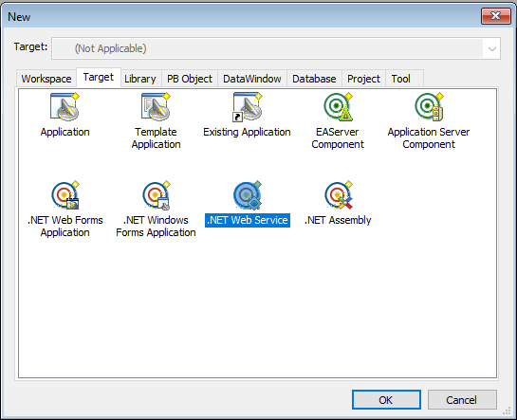Viewport: 517px width, 420px height.
Task: Switch to the PB Object tab
Action: [x=190, y=79]
